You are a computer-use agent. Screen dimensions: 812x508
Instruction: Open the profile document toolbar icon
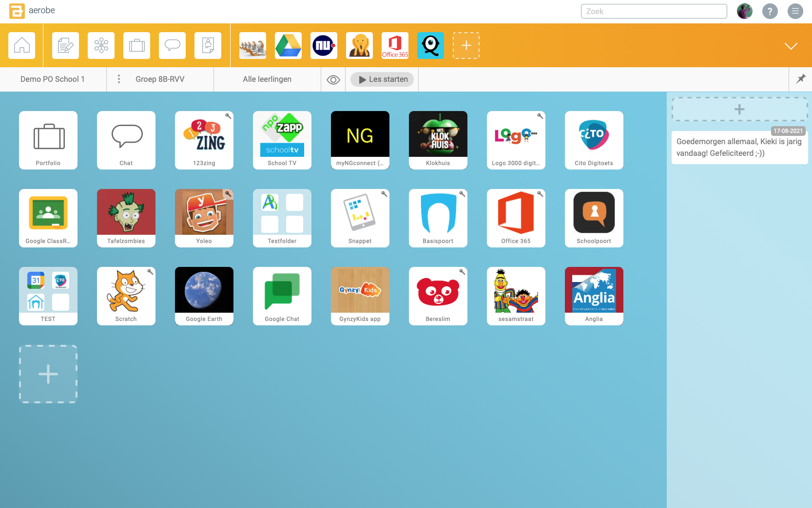pos(208,45)
